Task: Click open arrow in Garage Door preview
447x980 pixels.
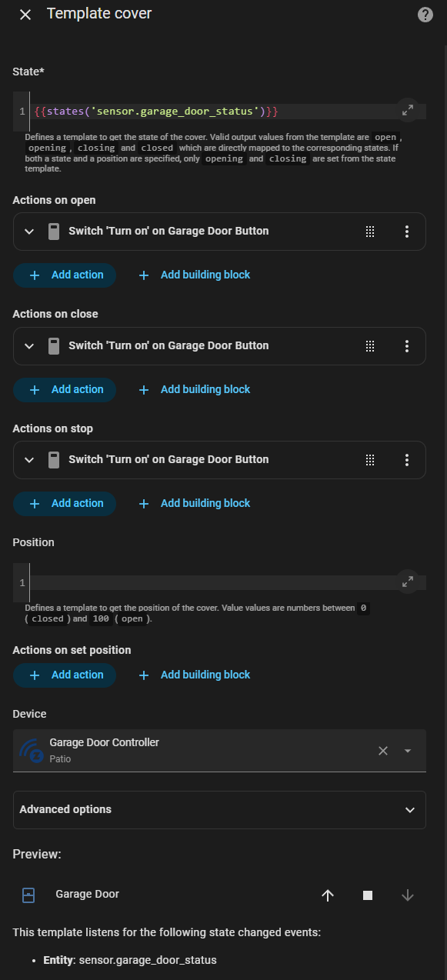Action: 328,895
